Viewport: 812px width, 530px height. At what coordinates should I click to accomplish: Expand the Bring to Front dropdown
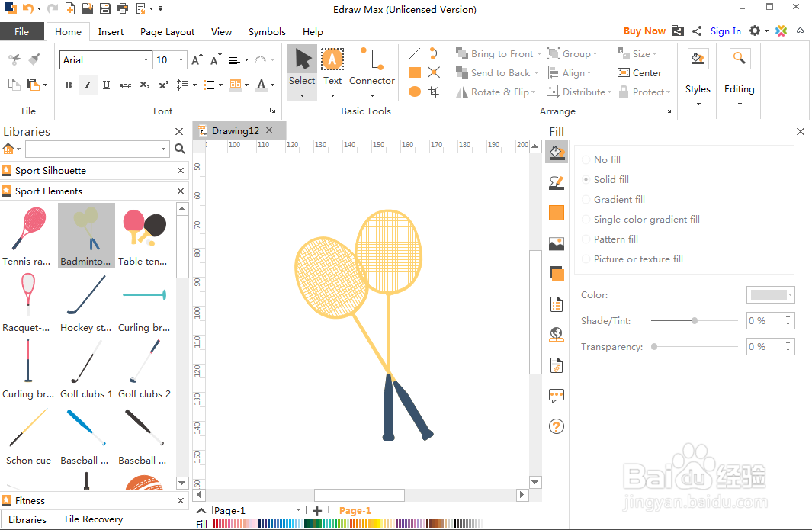539,54
